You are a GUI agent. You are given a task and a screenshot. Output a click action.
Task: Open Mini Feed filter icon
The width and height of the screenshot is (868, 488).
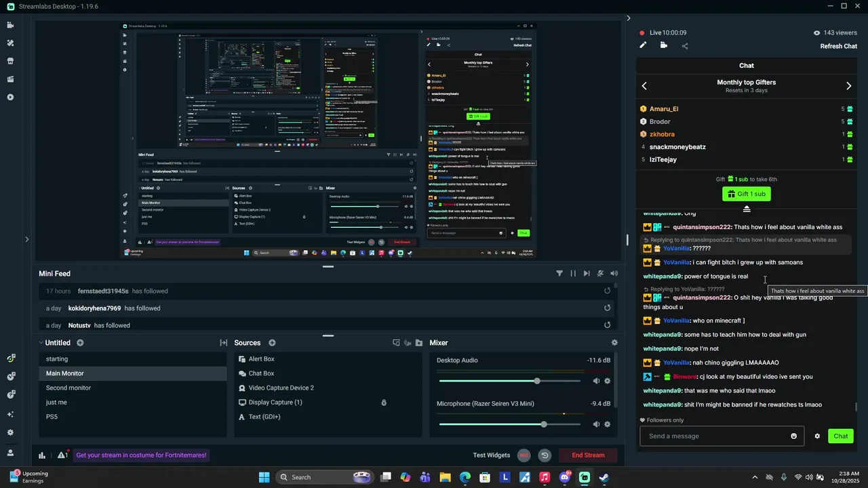click(x=559, y=274)
